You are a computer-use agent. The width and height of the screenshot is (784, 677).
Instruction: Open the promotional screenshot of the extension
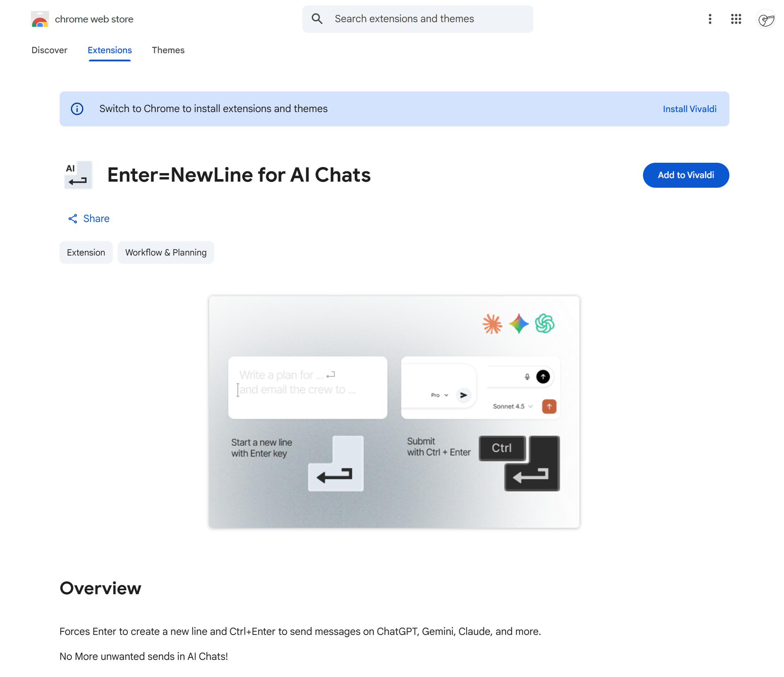point(394,412)
